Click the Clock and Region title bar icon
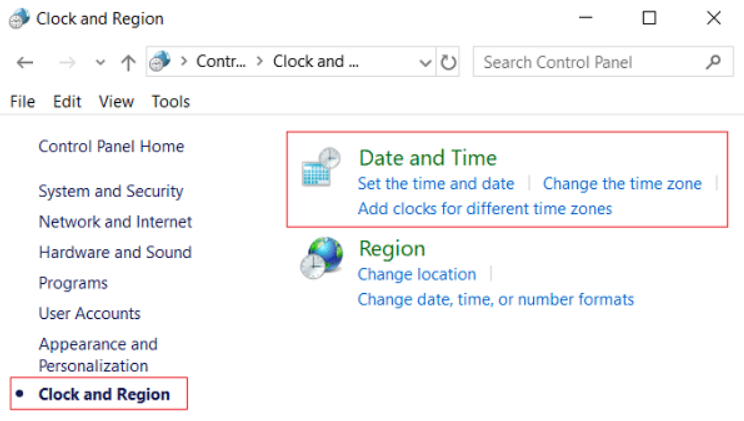Screen dimensions: 744x421 tap(19, 19)
